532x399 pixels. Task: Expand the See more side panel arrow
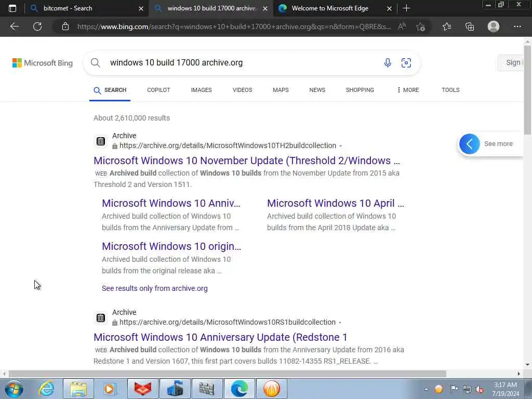[x=470, y=144]
